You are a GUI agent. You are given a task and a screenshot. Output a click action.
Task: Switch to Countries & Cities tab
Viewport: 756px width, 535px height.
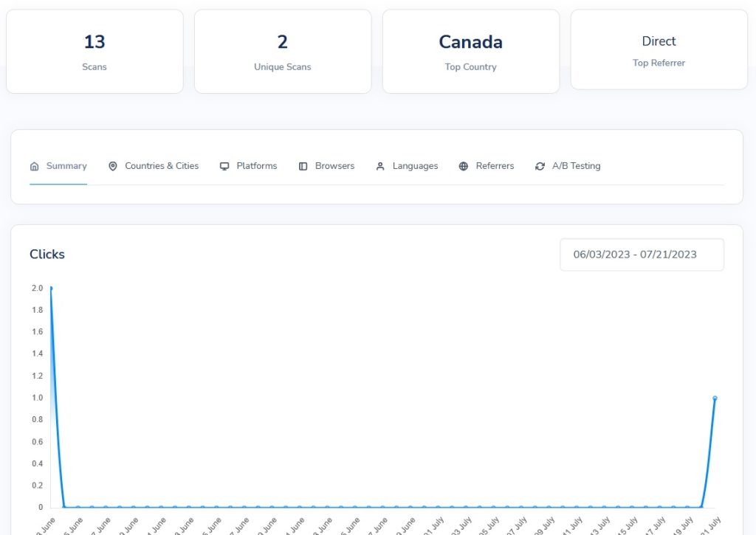tap(154, 166)
